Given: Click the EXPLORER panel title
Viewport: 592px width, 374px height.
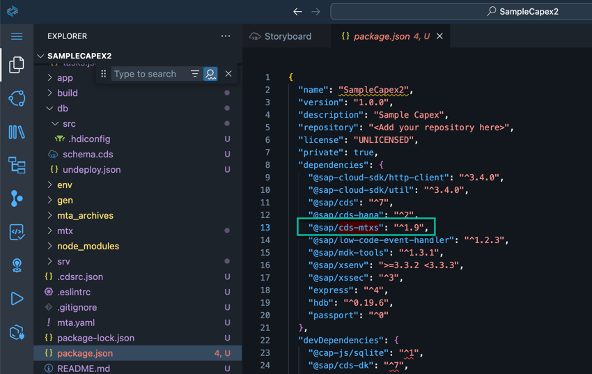Looking at the screenshot, I should point(67,36).
